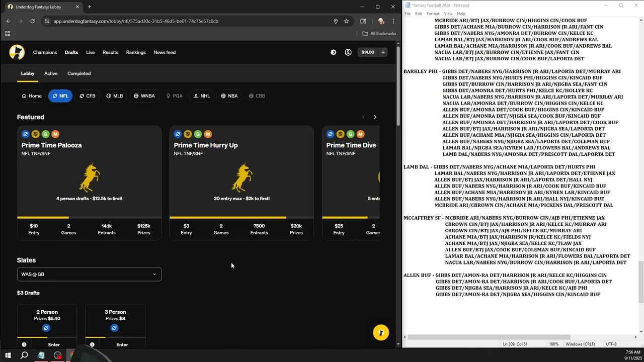The height and width of the screenshot is (362, 644).
Task: Open the Chrome three-dot menu
Action: point(393,21)
